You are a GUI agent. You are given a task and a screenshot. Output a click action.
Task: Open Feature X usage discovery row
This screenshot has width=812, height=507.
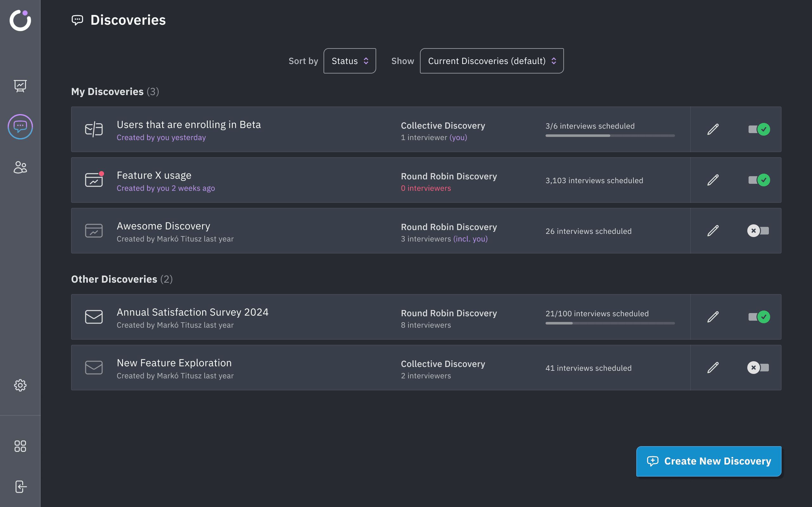tap(154, 175)
